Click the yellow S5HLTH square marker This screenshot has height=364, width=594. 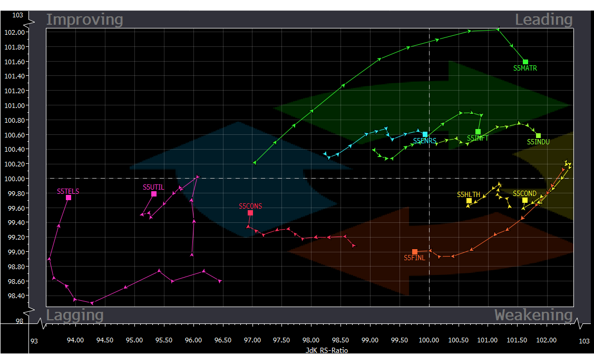[x=469, y=201]
